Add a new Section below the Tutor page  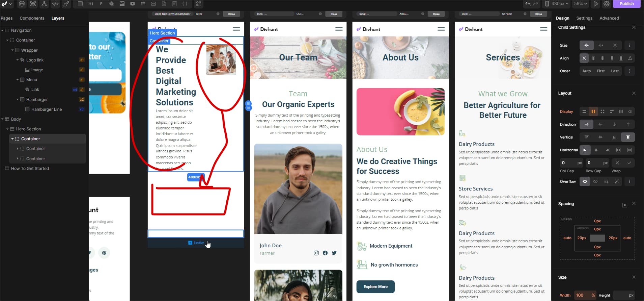click(x=196, y=243)
